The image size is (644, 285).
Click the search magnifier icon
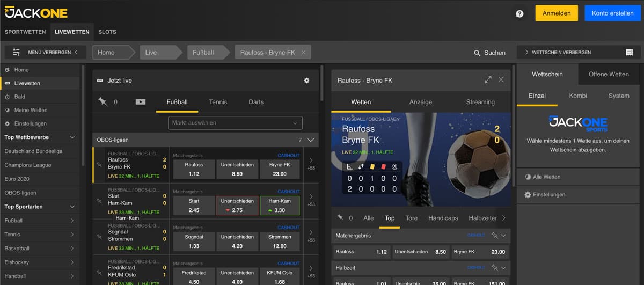(x=477, y=53)
